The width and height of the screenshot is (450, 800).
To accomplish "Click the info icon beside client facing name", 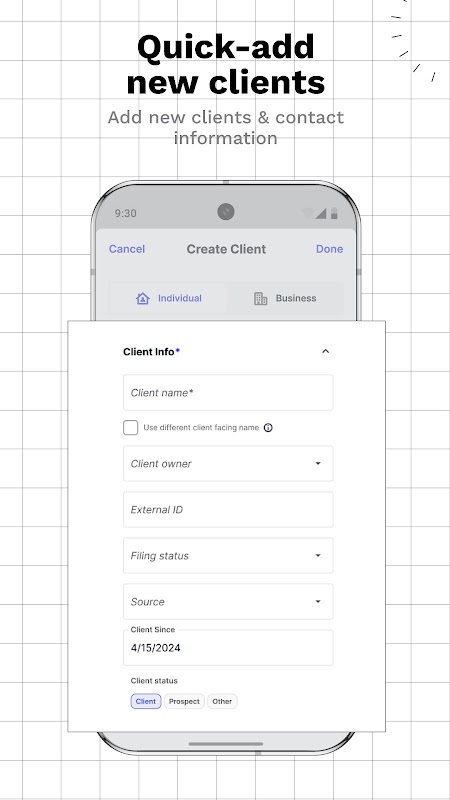I will tap(268, 428).
